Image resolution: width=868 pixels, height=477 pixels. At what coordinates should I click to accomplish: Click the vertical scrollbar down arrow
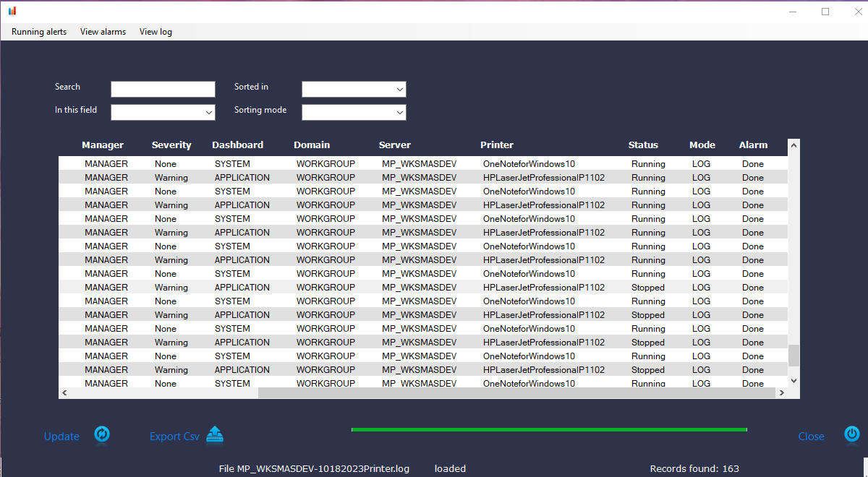[793, 379]
